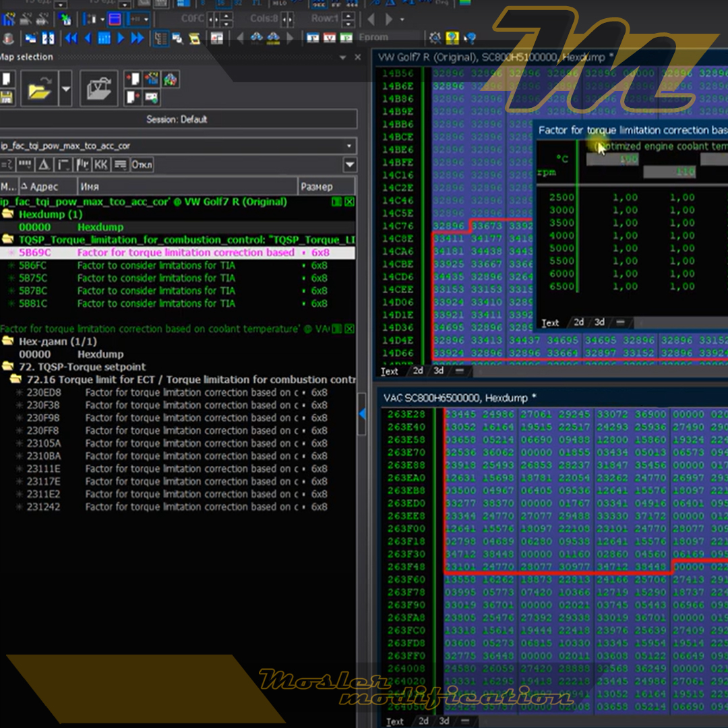This screenshot has height=728, width=728.
Task: Sort list by Размер column header
Action: tap(326, 187)
